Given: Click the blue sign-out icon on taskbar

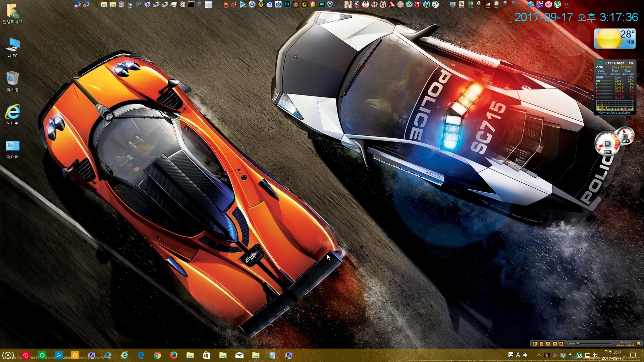Looking at the screenshot, I should coord(59,355).
